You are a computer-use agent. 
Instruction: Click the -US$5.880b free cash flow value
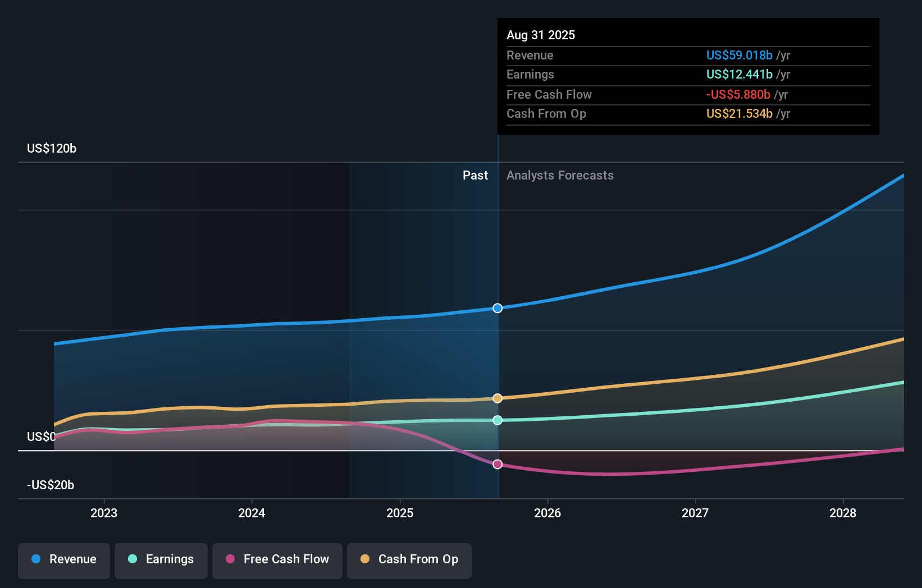click(x=738, y=95)
